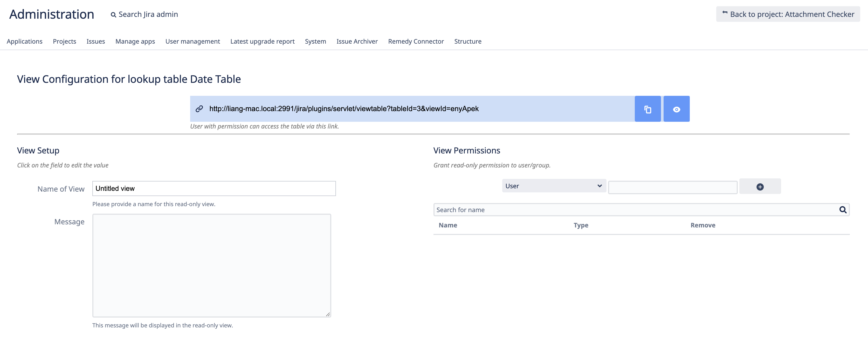Image resolution: width=868 pixels, height=337 pixels.
Task: Open the Issues admin tab
Action: click(x=96, y=41)
